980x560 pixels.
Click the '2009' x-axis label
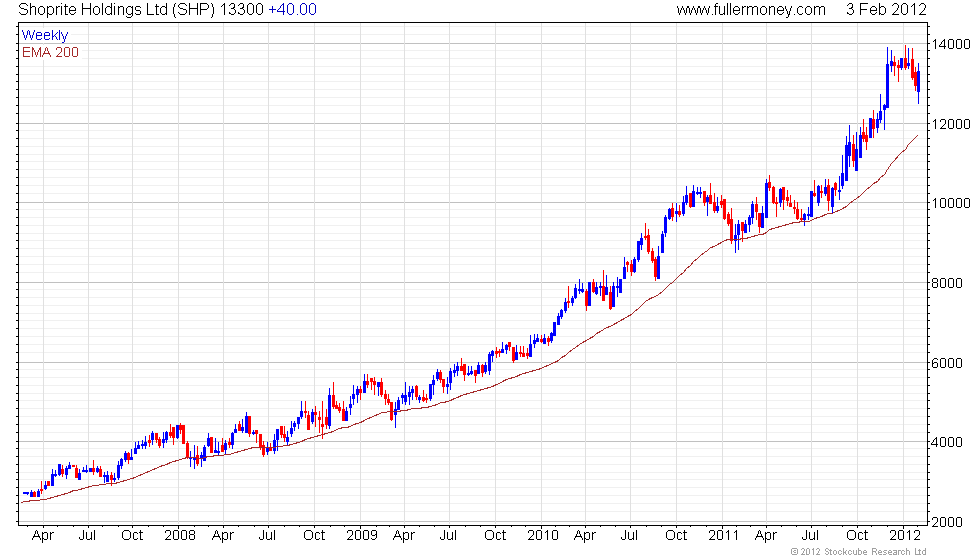(x=361, y=536)
